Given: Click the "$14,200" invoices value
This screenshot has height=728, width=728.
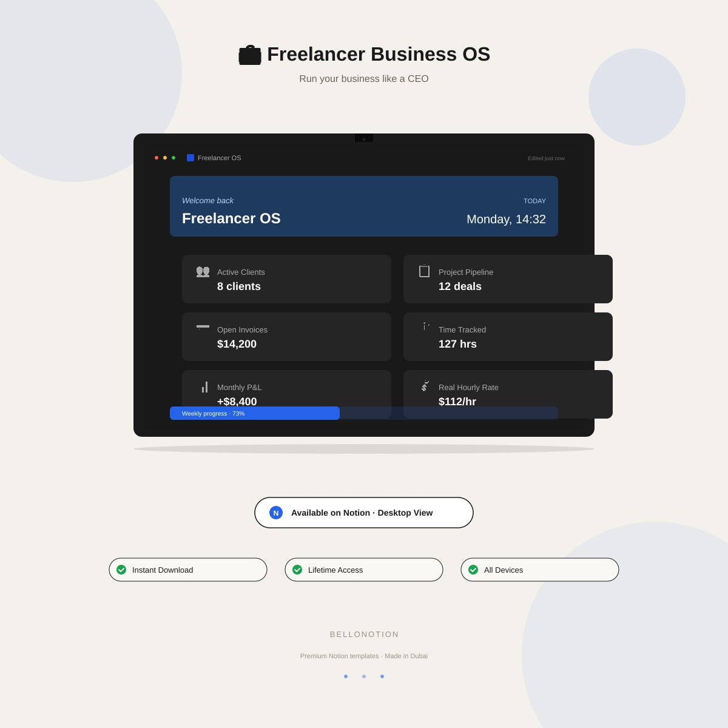Looking at the screenshot, I should [x=237, y=344].
